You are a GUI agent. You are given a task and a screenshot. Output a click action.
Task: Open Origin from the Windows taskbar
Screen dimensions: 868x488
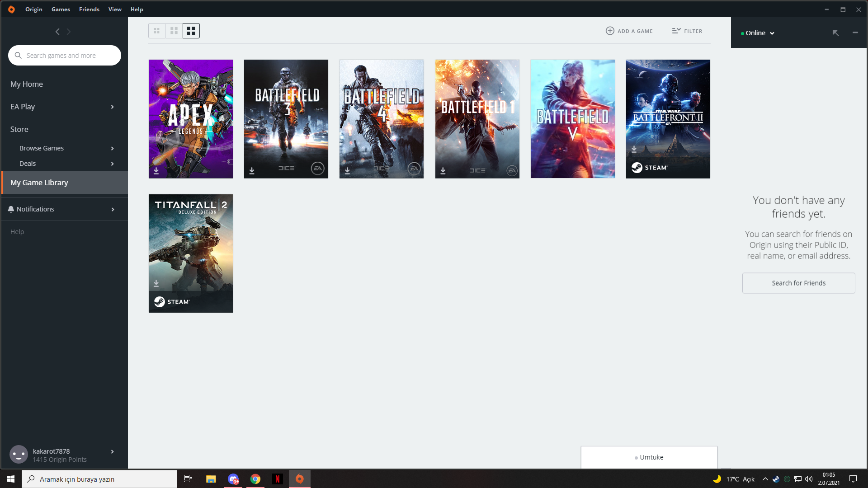(x=299, y=479)
